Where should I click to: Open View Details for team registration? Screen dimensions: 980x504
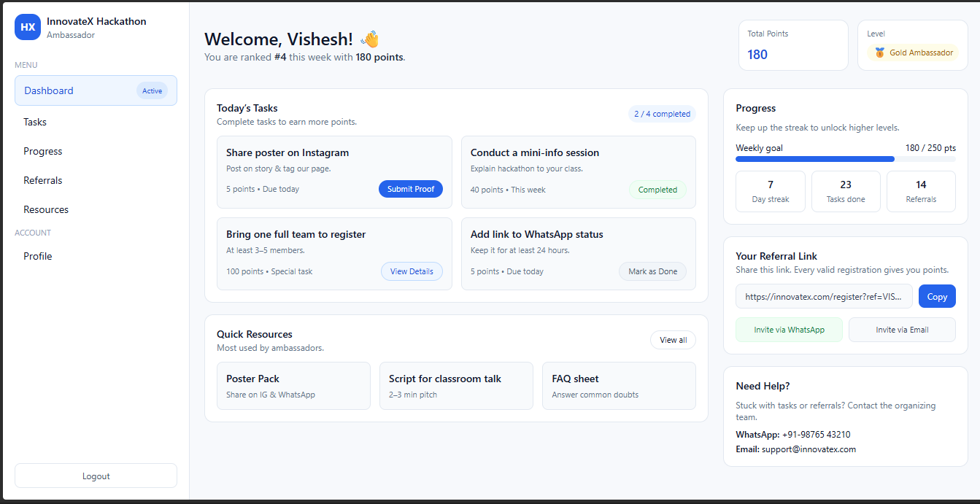(412, 271)
